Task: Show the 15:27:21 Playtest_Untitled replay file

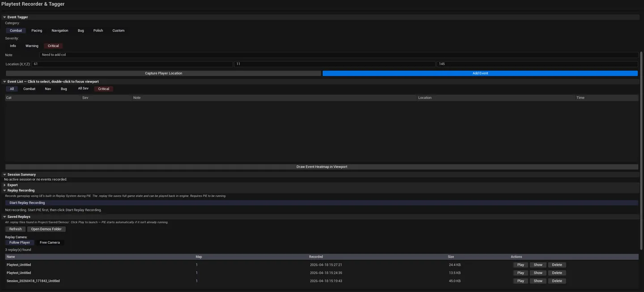Action: (x=538, y=265)
